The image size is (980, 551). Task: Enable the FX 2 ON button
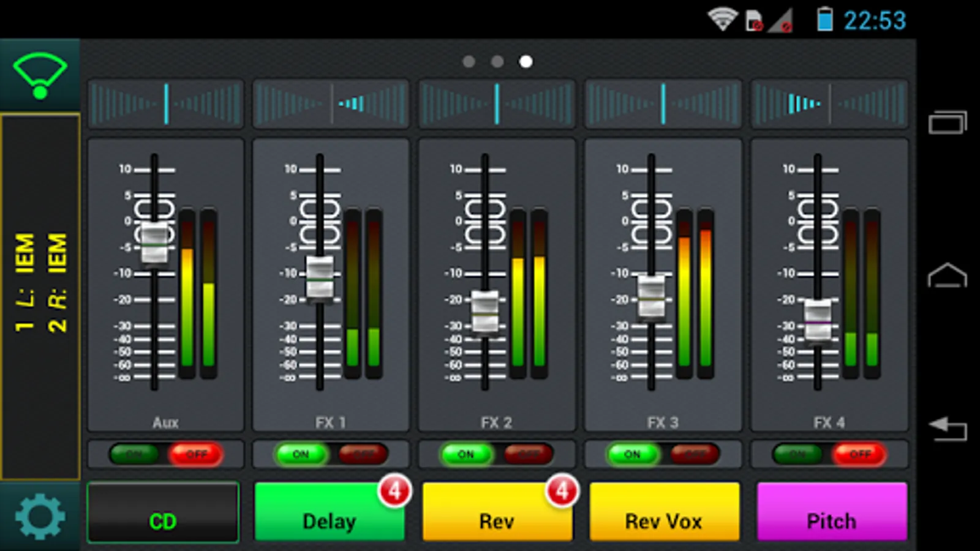pos(466,454)
